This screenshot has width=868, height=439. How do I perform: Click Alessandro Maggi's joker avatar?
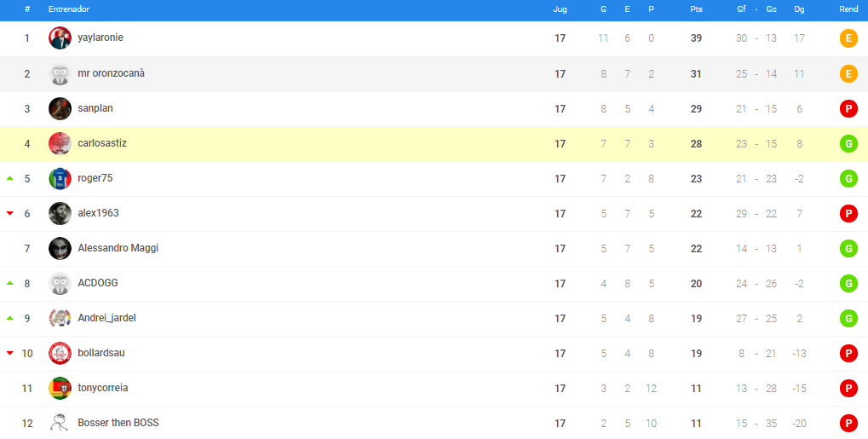pyautogui.click(x=60, y=248)
